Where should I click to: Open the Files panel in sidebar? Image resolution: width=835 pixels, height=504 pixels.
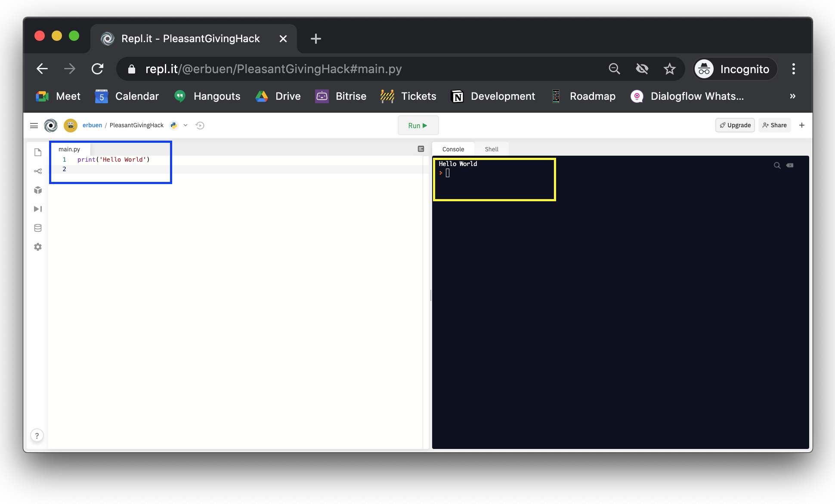pyautogui.click(x=38, y=152)
